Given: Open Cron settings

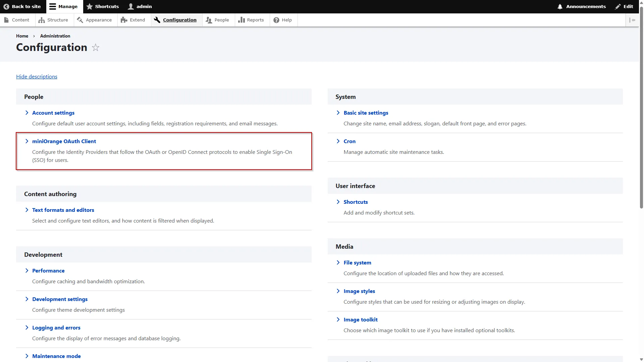Looking at the screenshot, I should (350, 141).
